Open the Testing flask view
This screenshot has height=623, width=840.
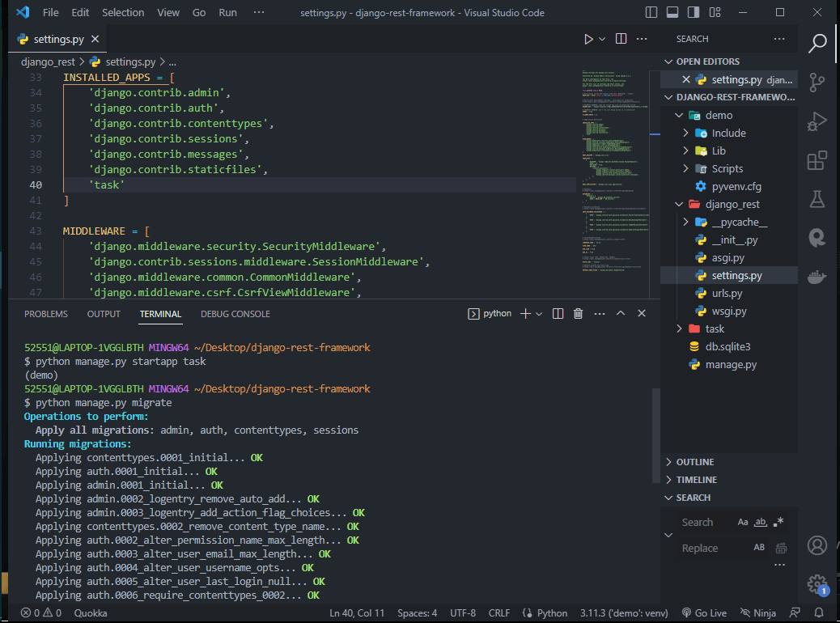pyautogui.click(x=817, y=199)
